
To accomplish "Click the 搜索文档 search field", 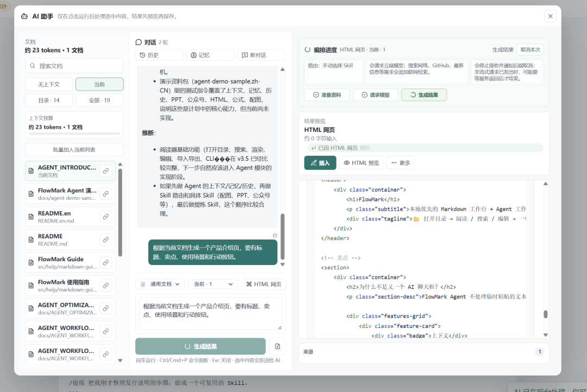I will (74, 66).
